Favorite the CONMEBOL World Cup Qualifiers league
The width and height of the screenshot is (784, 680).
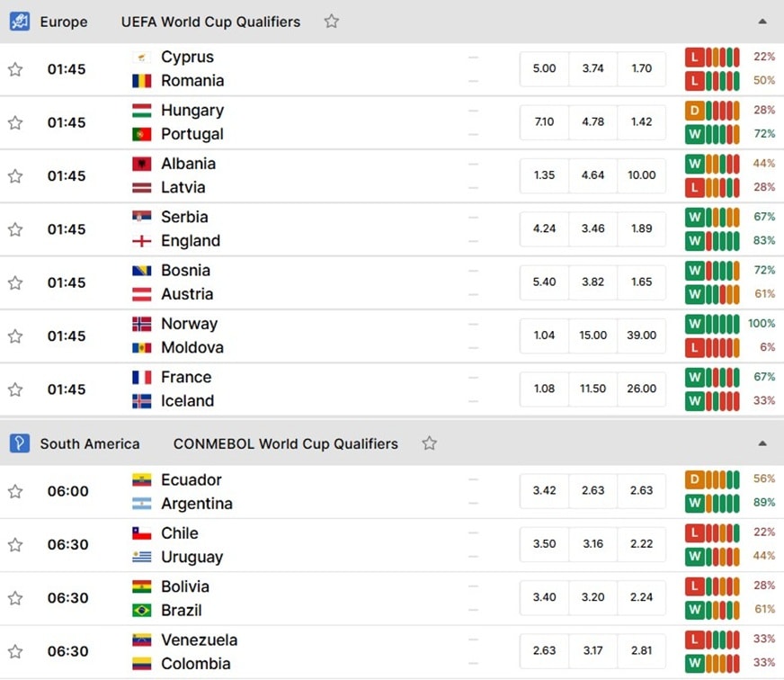tap(429, 443)
